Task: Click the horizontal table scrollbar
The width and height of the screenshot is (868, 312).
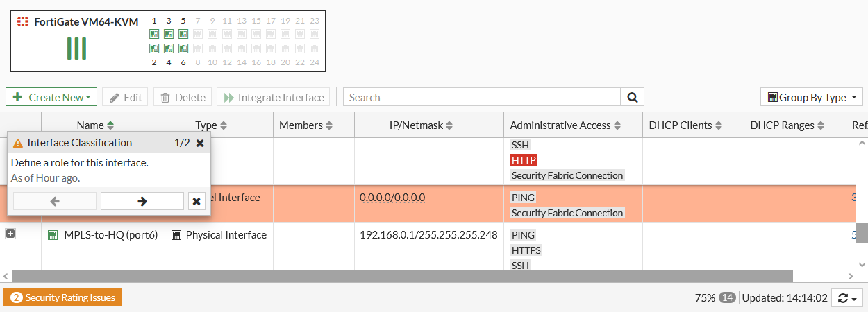Action: pyautogui.click(x=402, y=276)
